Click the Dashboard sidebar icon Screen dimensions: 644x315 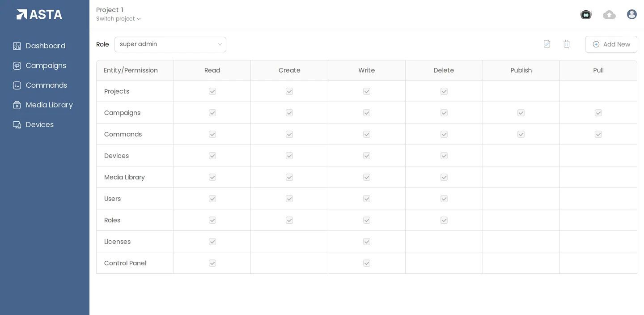(17, 46)
